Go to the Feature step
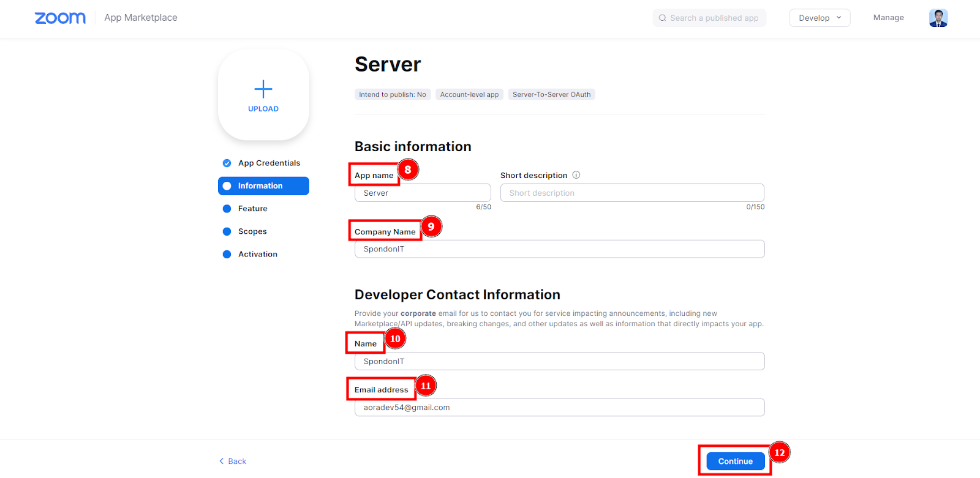Viewport: 980px width, 478px height. tap(263, 209)
